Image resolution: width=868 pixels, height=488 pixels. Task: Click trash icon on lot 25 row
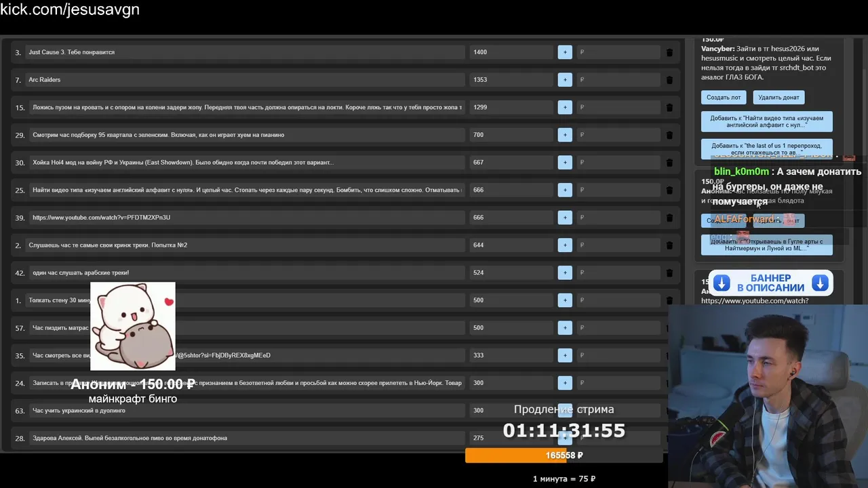pos(670,190)
